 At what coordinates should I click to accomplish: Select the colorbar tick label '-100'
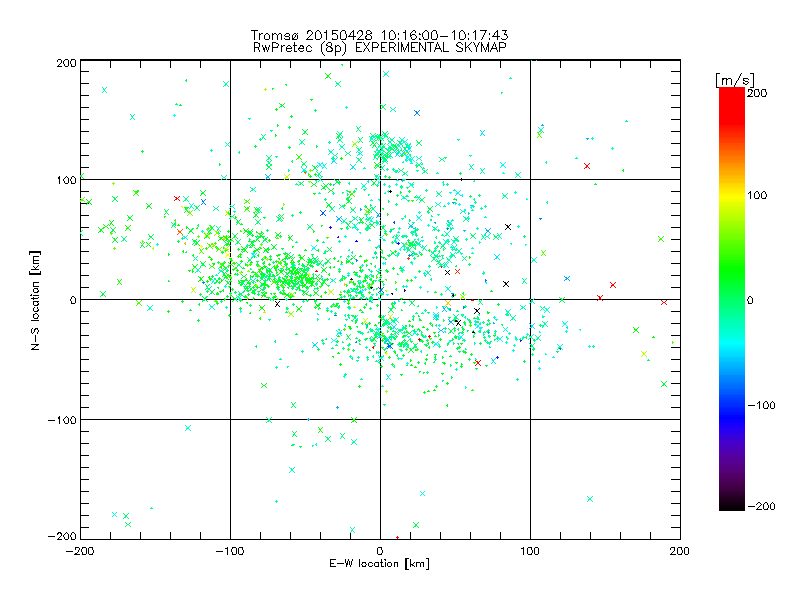click(x=761, y=405)
